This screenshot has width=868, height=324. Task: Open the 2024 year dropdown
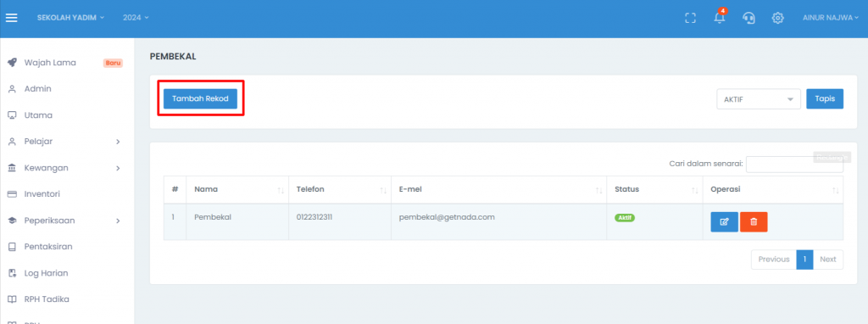coord(136,18)
